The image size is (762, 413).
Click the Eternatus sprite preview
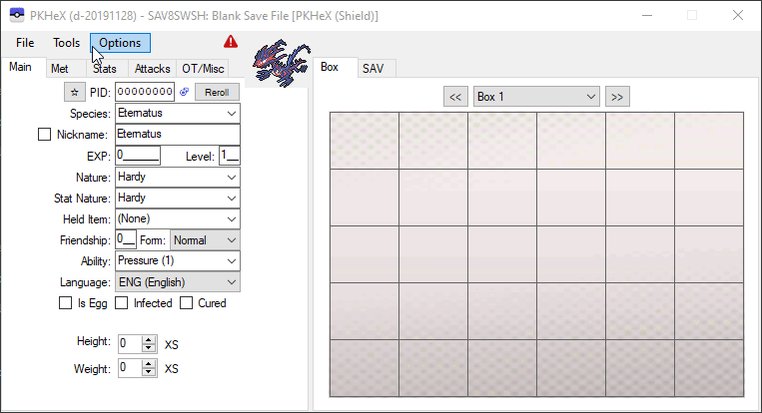coord(281,64)
